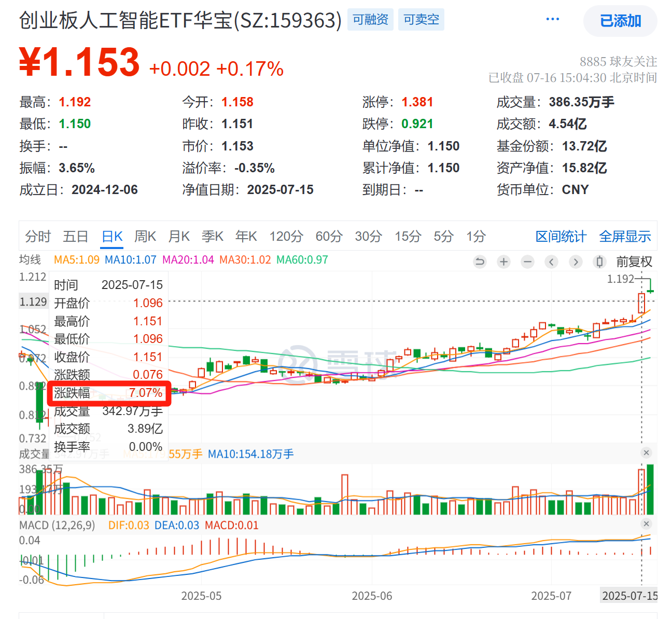Open the 前复权 adjustment dropdown

pos(634,262)
